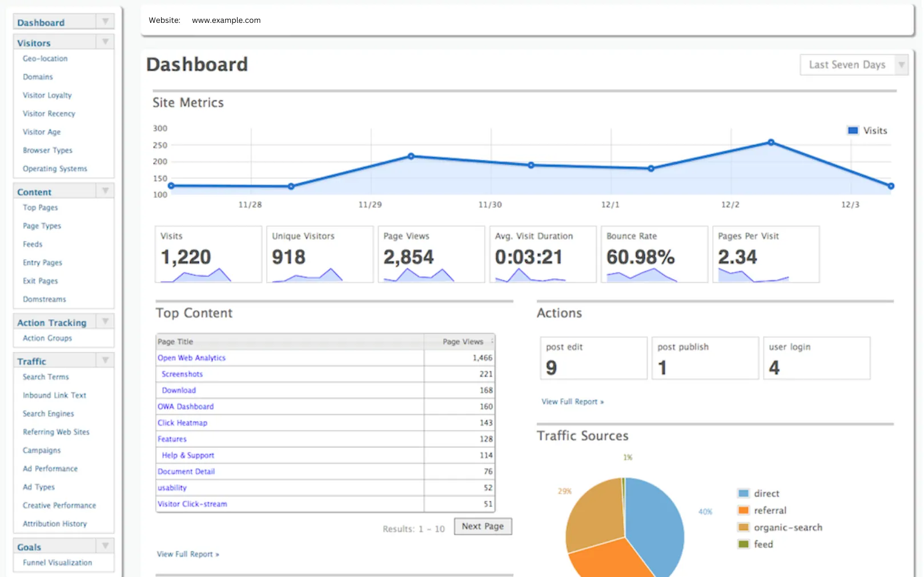
Task: Select the 12/2 peak data point
Action: point(771,142)
